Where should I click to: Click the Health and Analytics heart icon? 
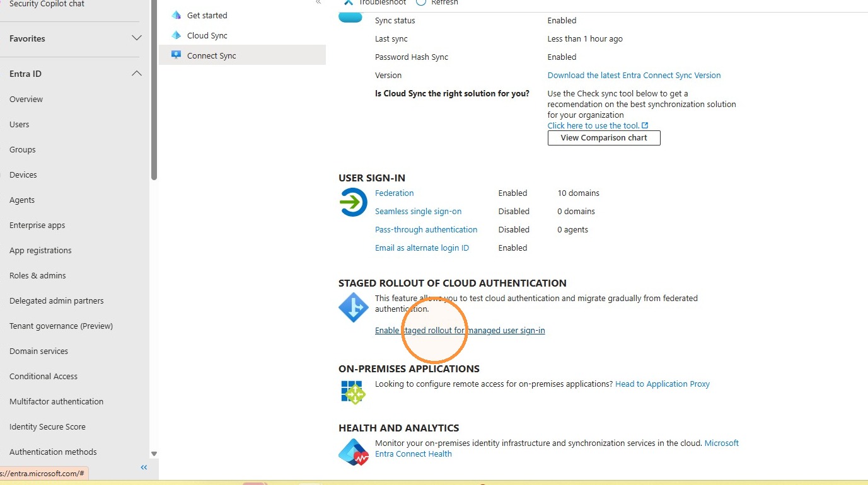(x=354, y=452)
